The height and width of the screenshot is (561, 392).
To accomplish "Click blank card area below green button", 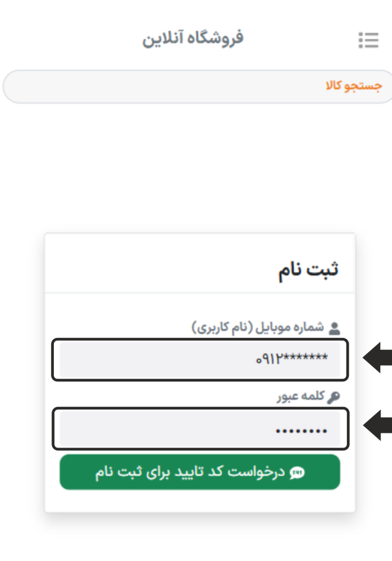I will [x=200, y=501].
